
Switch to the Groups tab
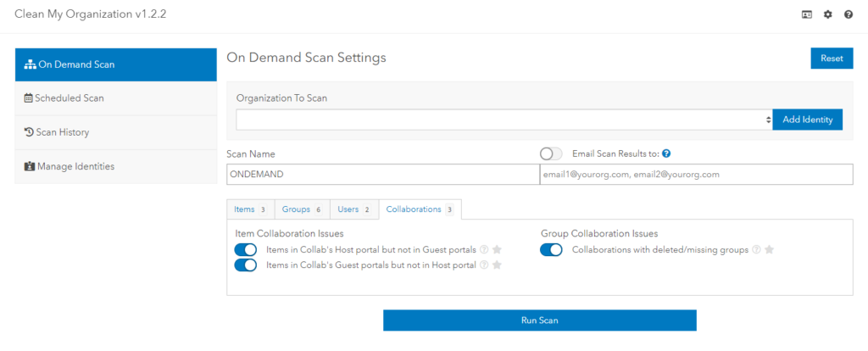[301, 209]
